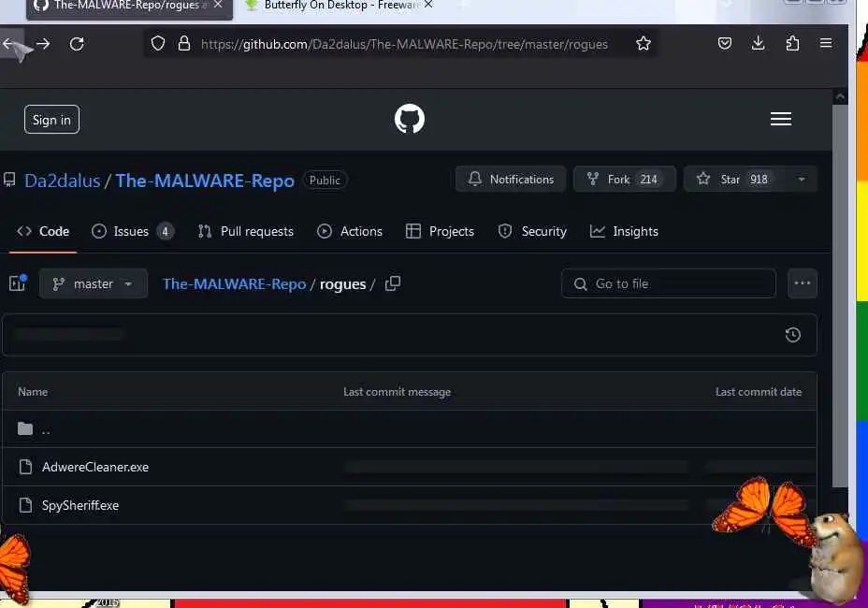Expand the file tree side panel

pos(18,283)
